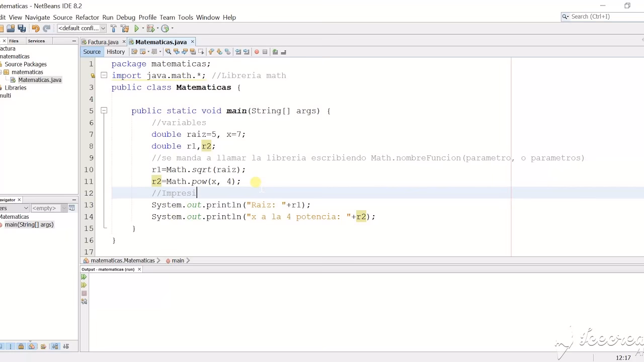644x362 pixels.
Task: Collapse the main method code fold
Action: pos(104,111)
